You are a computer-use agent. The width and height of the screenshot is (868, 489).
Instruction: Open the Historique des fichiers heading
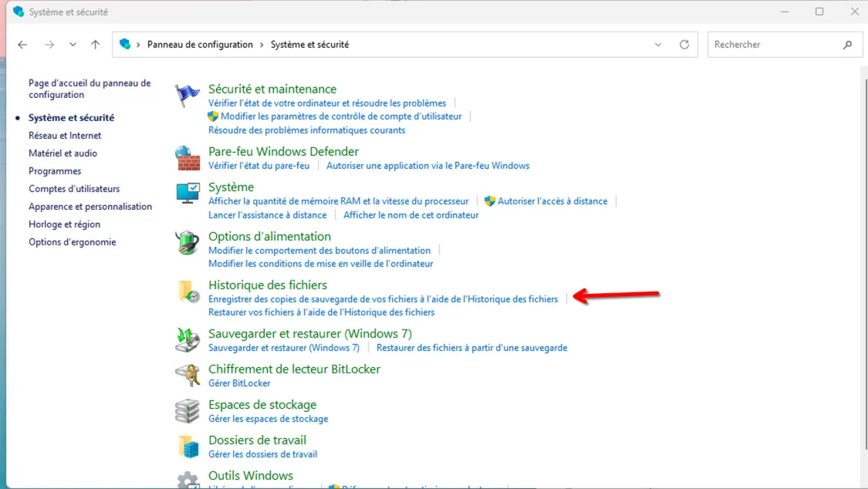point(268,285)
